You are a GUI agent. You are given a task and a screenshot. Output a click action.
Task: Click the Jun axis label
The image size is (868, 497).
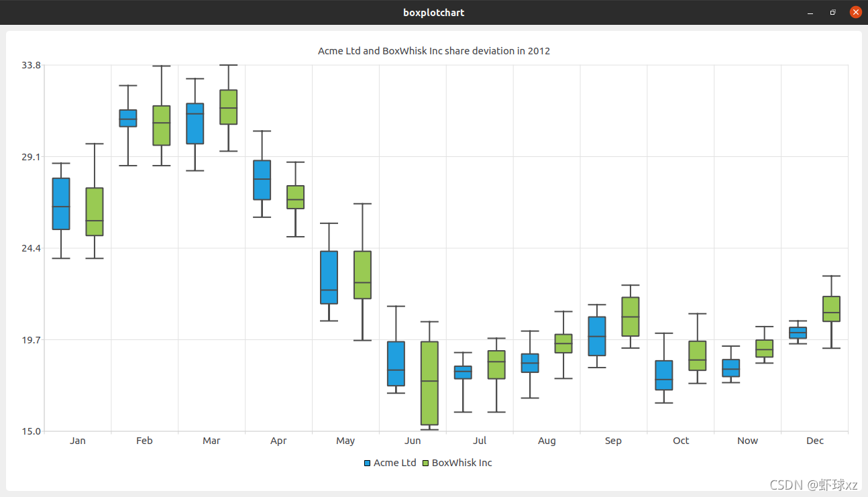point(413,441)
